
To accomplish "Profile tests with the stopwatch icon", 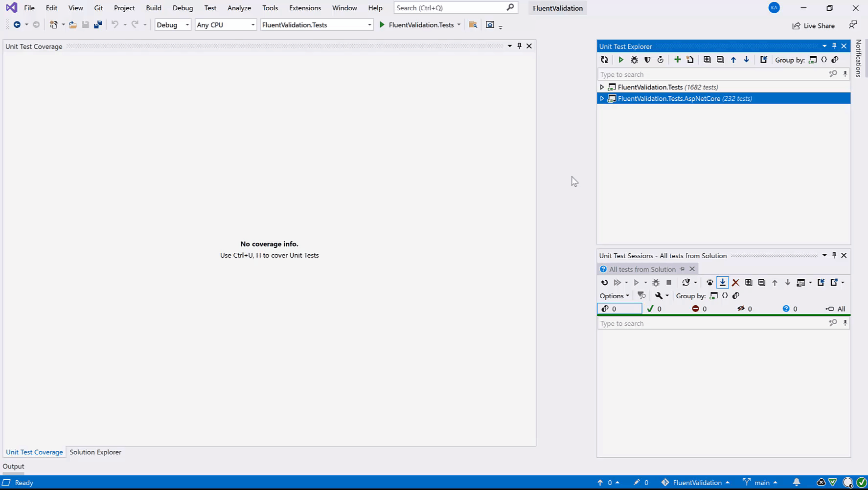I will point(661,60).
